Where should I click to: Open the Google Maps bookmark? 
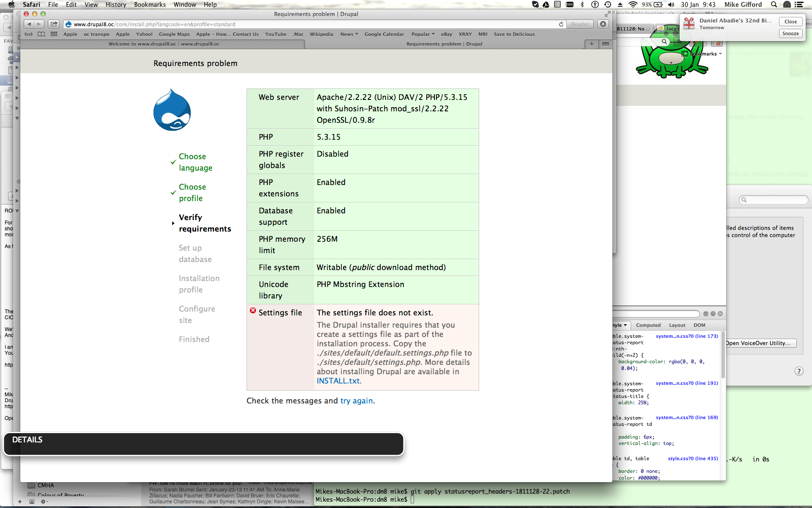[x=174, y=34]
